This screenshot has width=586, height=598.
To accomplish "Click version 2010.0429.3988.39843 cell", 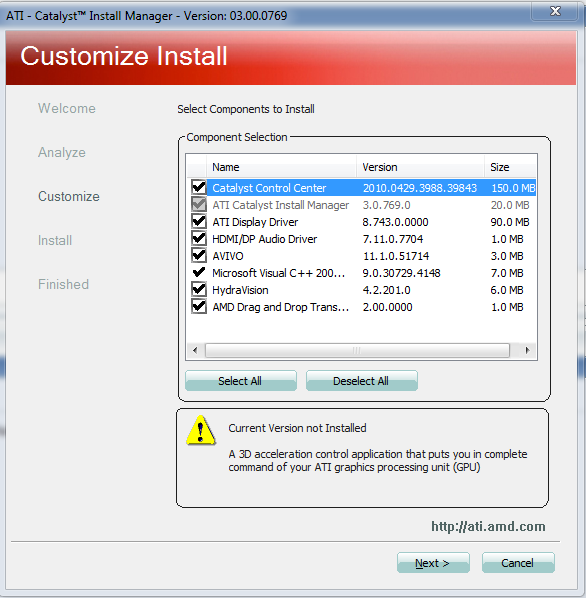I will coord(420,188).
